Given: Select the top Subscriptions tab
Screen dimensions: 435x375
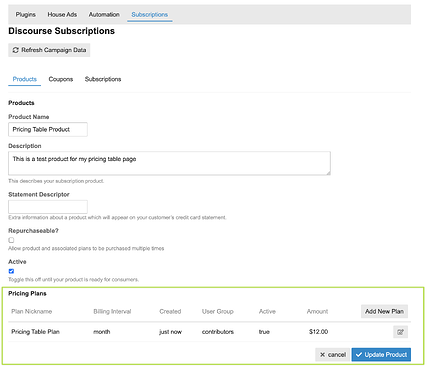Looking at the screenshot, I should click(x=150, y=15).
